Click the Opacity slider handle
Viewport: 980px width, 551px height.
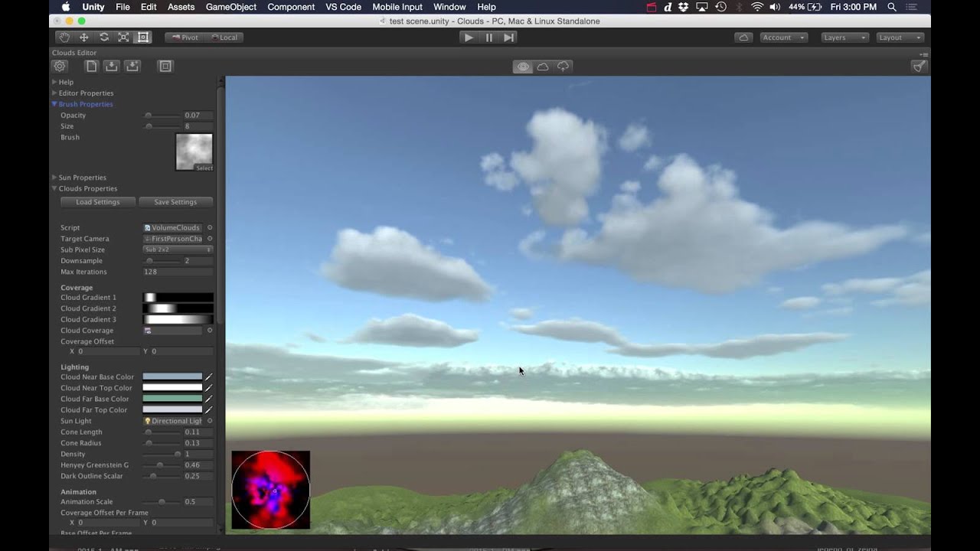point(148,116)
